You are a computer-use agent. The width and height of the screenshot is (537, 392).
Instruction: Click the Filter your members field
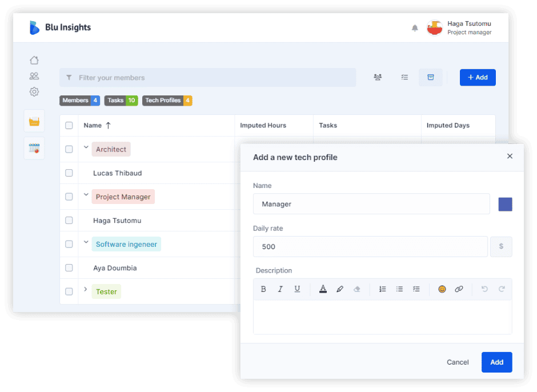point(208,78)
